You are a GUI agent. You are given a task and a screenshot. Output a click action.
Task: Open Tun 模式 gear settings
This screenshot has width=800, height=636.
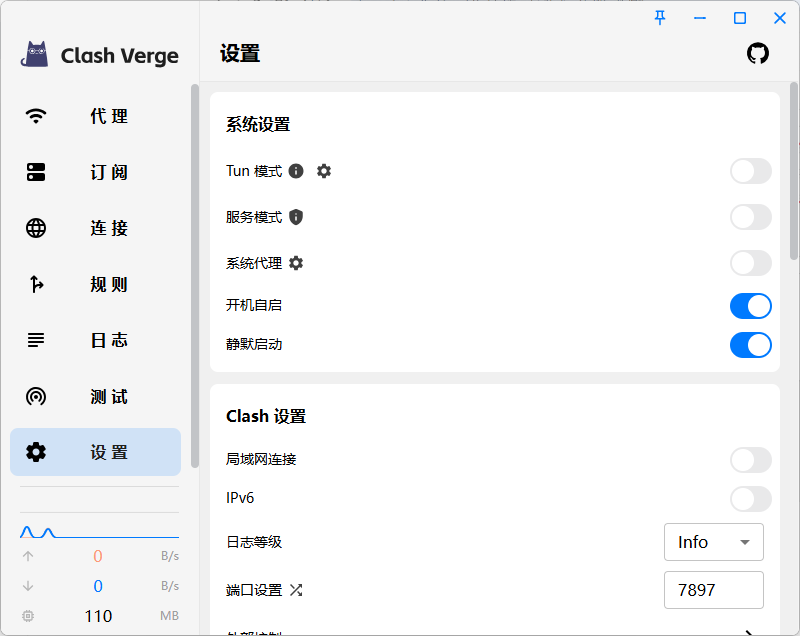tap(324, 171)
